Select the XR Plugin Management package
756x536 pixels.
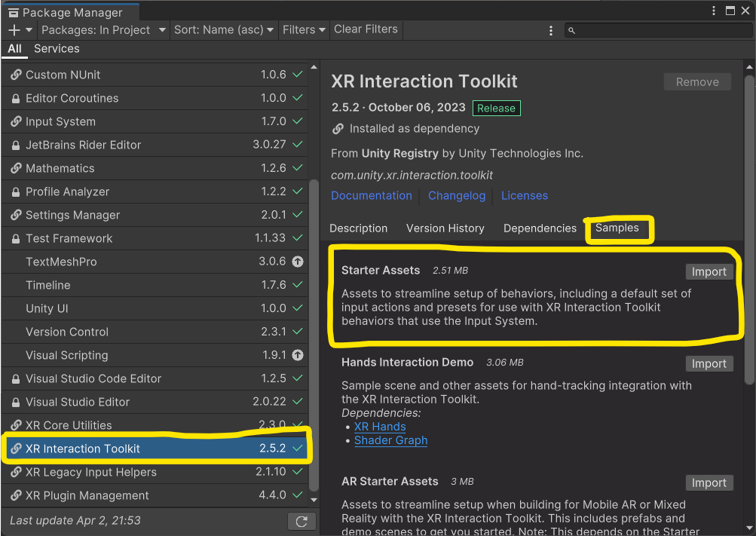155,495
